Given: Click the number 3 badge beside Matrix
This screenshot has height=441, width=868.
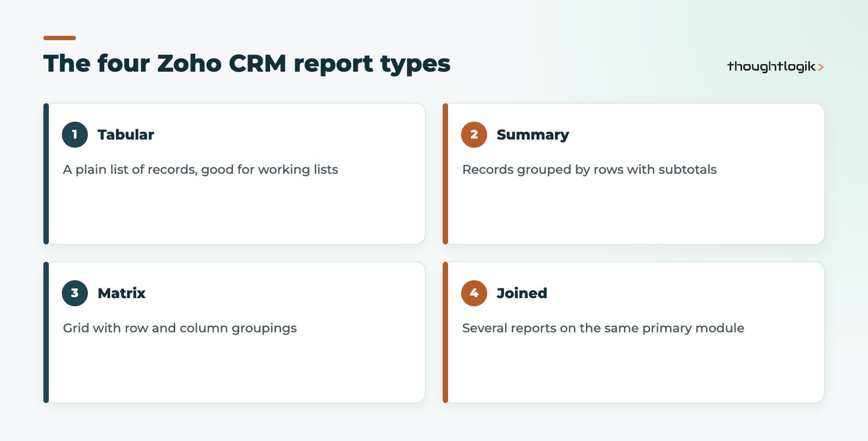Looking at the screenshot, I should (x=75, y=293).
